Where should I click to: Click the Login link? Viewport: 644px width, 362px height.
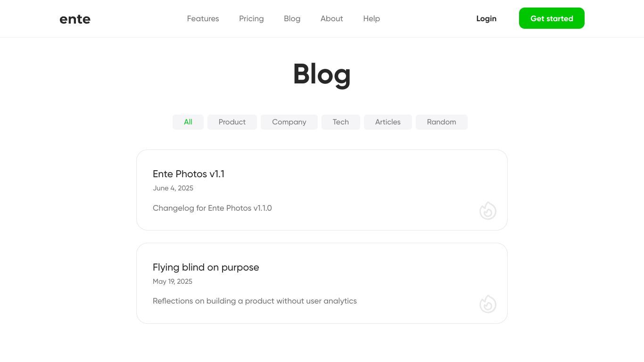coord(486,18)
